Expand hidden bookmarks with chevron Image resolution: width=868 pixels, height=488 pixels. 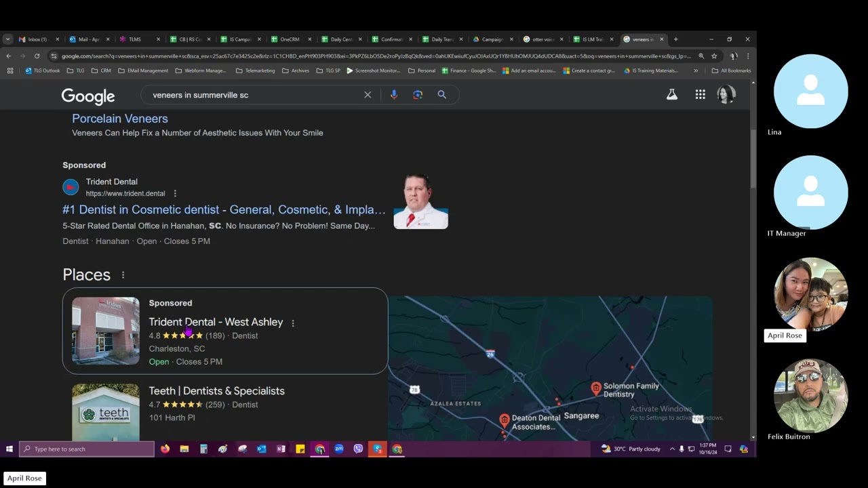click(696, 70)
